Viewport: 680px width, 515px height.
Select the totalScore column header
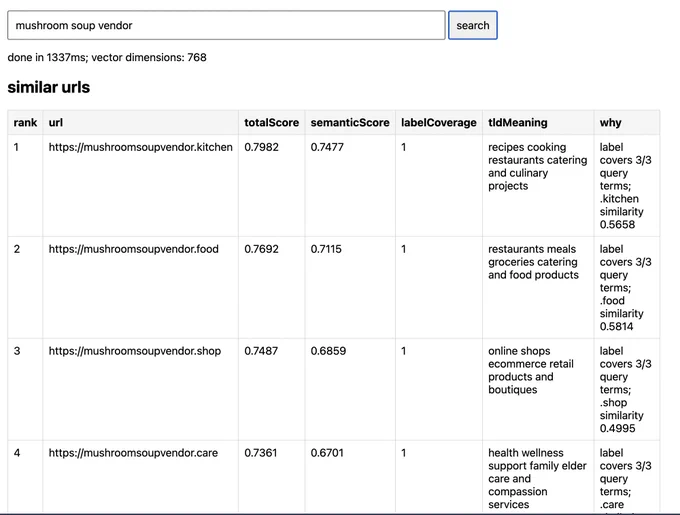point(271,123)
